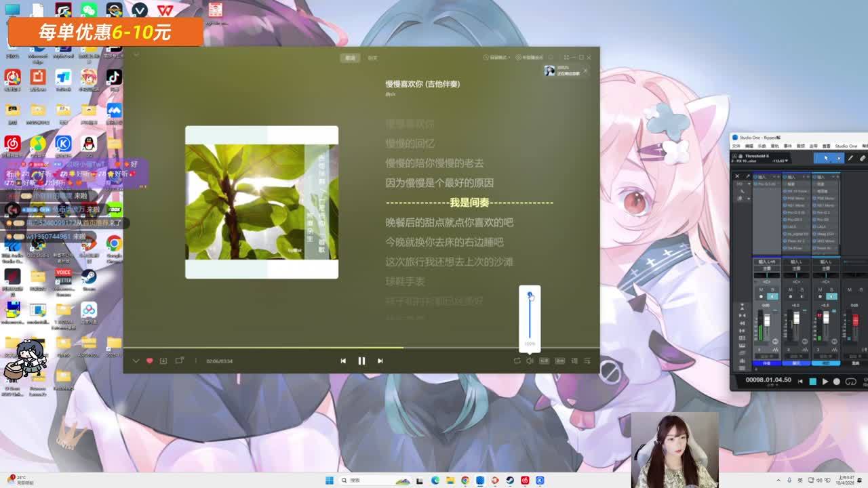This screenshot has width=868, height=488.
Task: Open the share icon in the player bar
Action: point(180,361)
